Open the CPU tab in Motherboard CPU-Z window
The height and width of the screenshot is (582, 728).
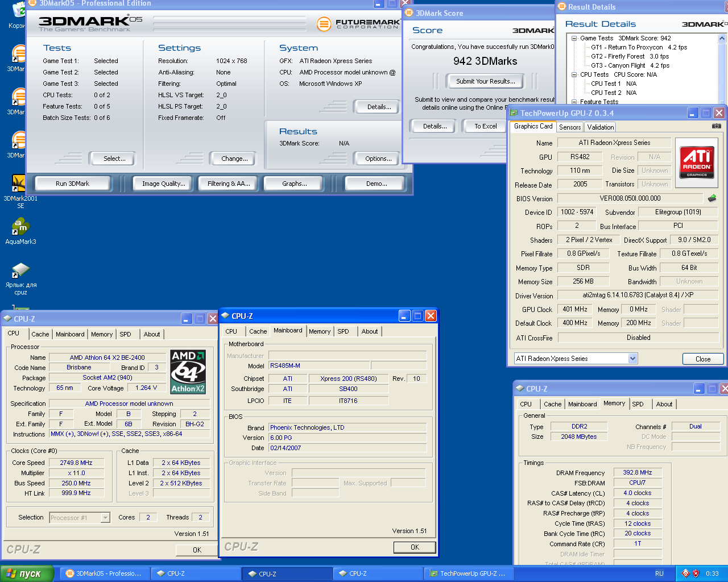click(231, 331)
